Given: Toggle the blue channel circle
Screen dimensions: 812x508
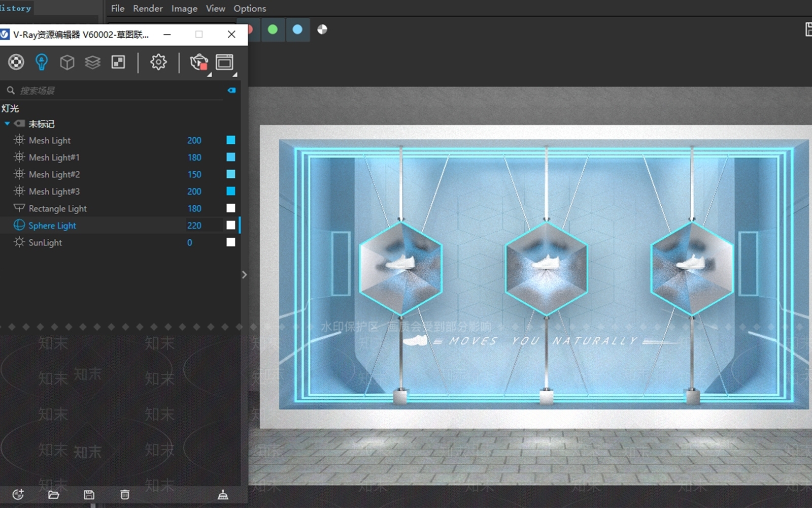Looking at the screenshot, I should [297, 29].
